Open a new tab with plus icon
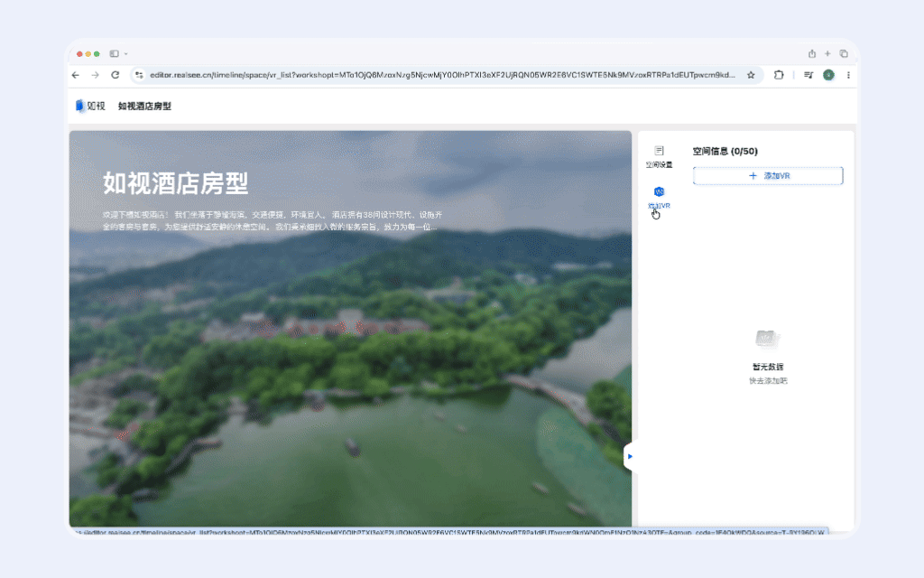924x578 pixels. click(x=827, y=53)
